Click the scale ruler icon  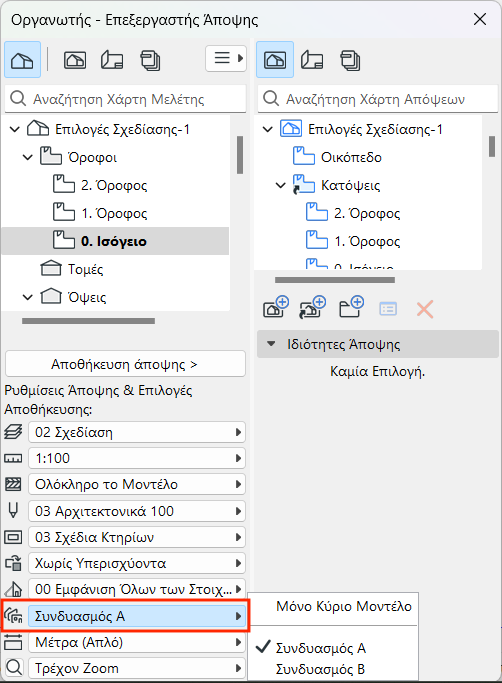13,458
